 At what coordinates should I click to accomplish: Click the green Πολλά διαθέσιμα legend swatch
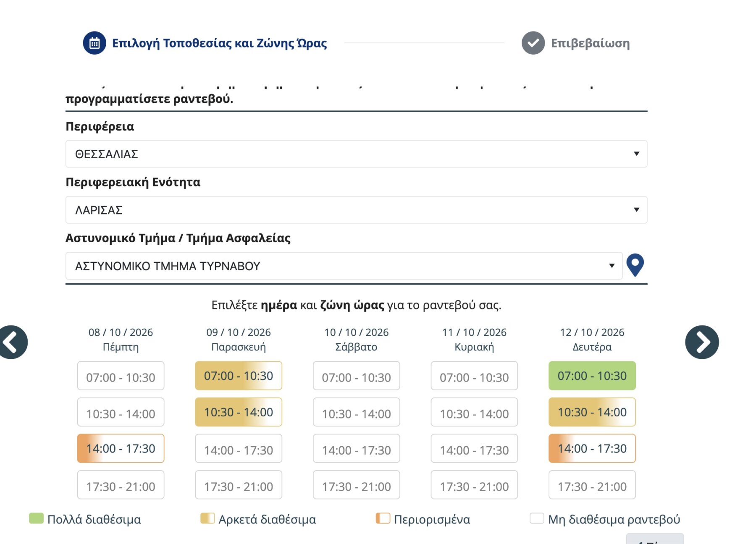[36, 518]
